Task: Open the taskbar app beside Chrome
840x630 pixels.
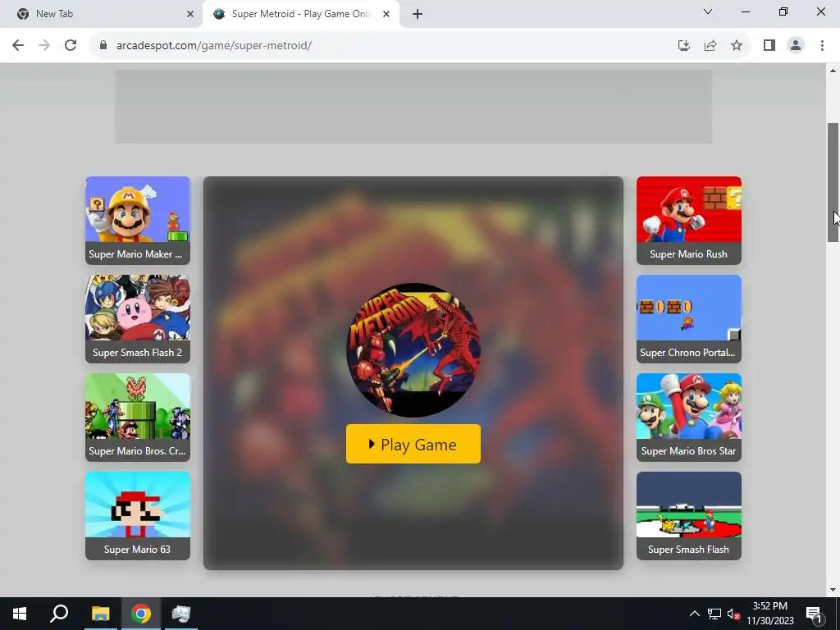Action: coord(181,614)
